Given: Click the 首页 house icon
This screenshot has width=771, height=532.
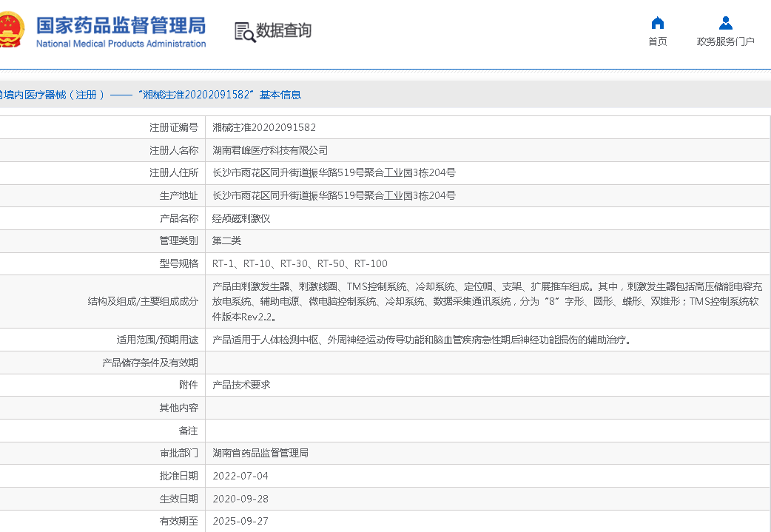Looking at the screenshot, I should [x=657, y=23].
